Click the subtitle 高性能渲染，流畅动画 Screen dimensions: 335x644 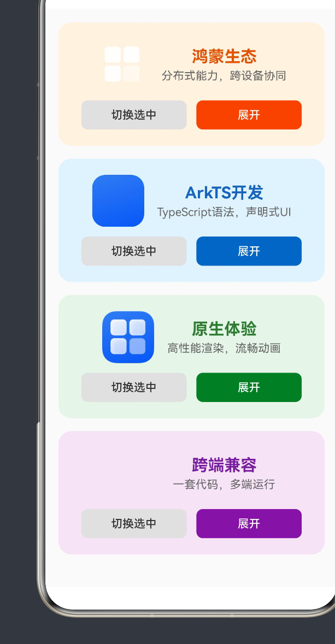[x=224, y=348]
